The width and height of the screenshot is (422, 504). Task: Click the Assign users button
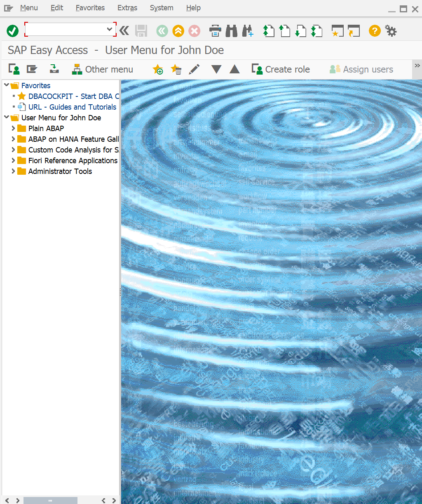click(x=361, y=69)
